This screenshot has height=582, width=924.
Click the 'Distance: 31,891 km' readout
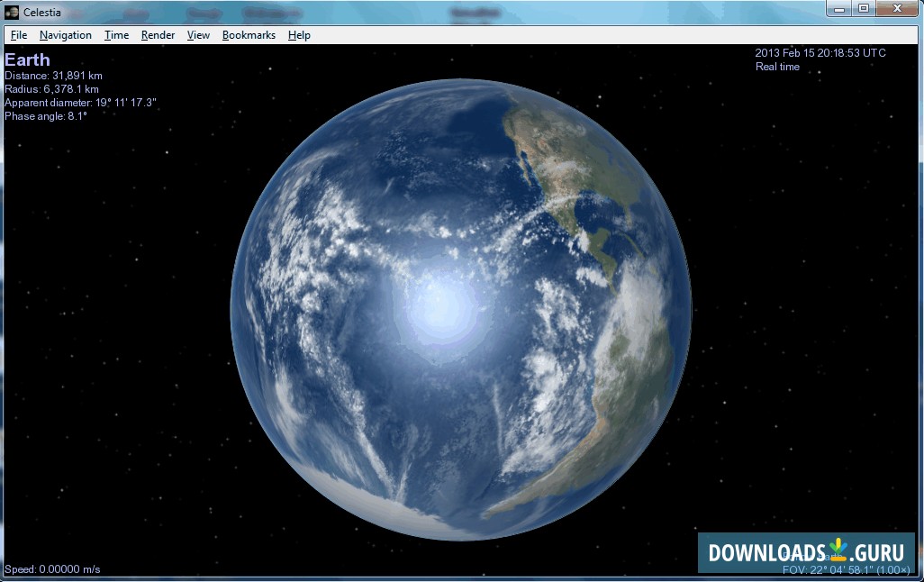54,76
